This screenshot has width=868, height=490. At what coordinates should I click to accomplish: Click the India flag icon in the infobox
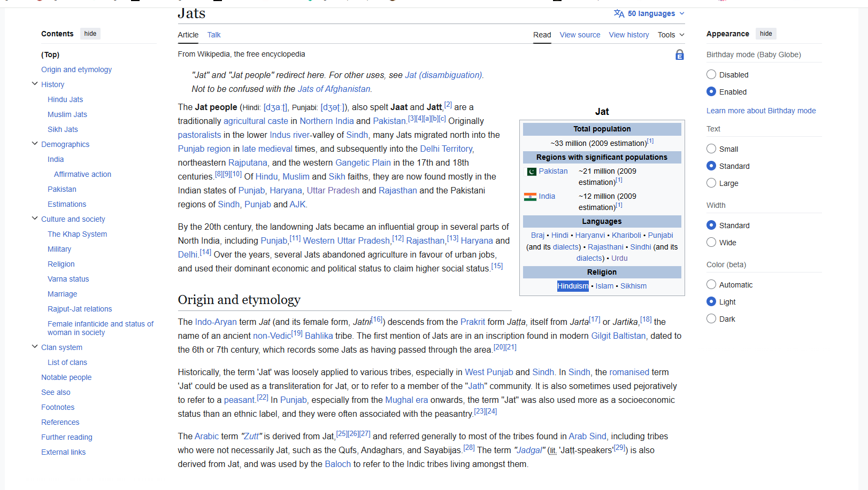(531, 196)
